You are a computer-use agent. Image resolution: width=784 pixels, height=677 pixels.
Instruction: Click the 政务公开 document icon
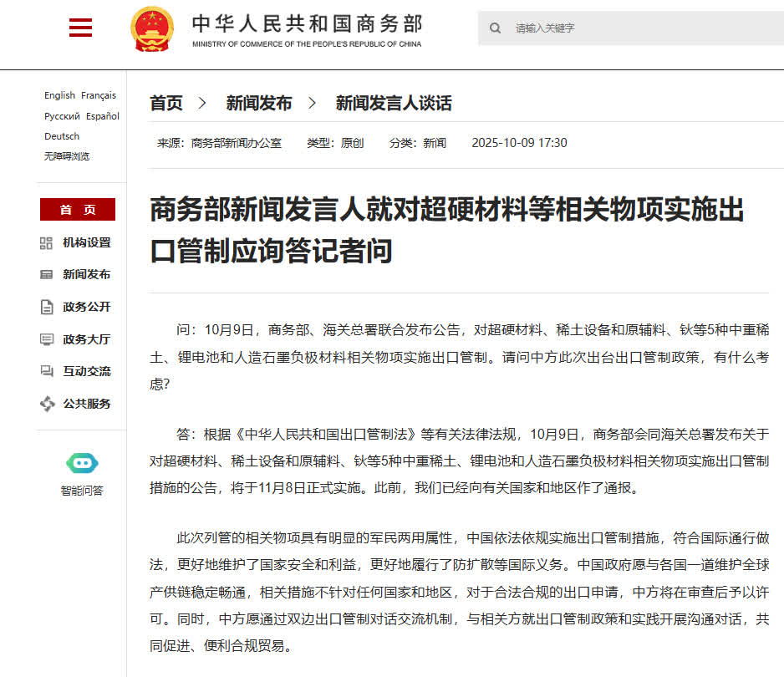pos(47,307)
